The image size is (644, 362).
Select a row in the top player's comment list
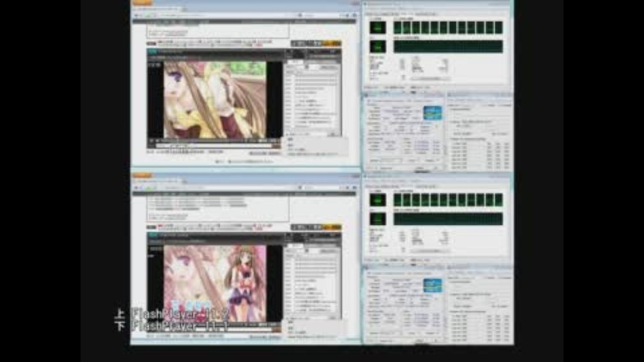point(312,101)
